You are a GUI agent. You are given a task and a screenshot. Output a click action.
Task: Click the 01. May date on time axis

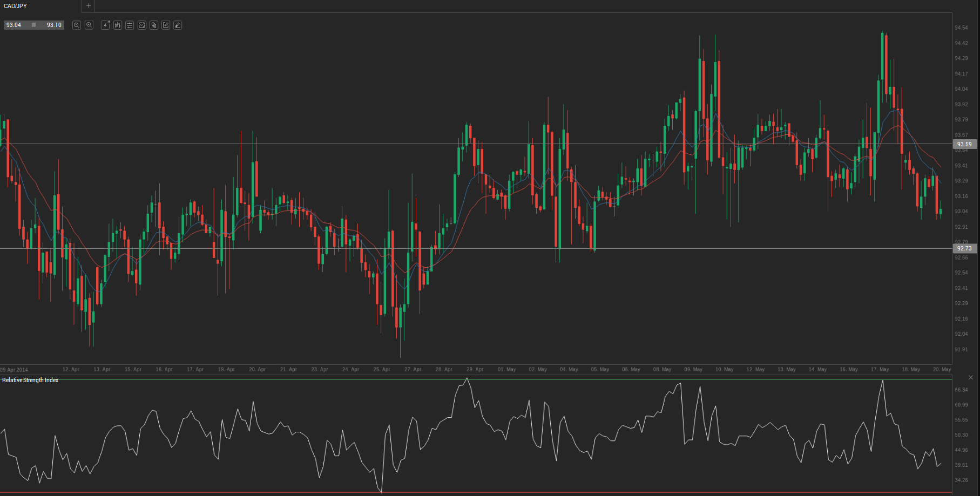pyautogui.click(x=506, y=370)
